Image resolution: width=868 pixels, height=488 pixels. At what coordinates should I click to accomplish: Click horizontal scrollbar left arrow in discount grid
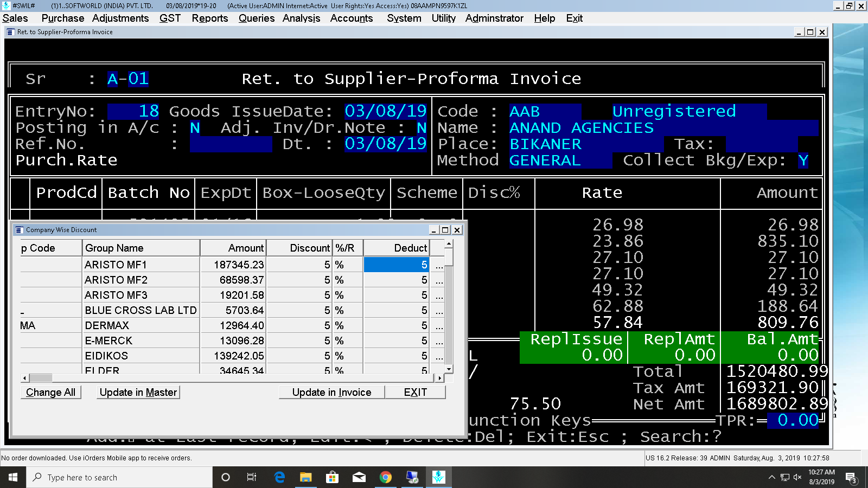(25, 378)
